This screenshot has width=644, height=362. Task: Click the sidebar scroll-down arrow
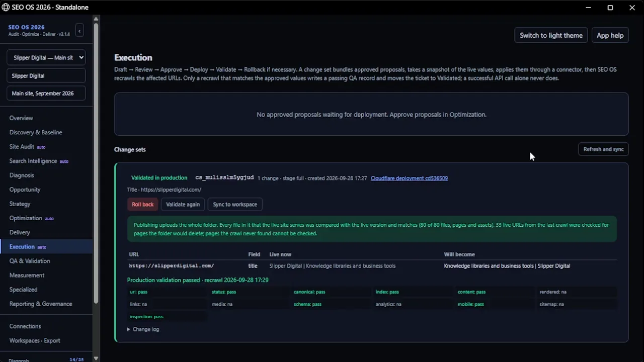coord(96,358)
